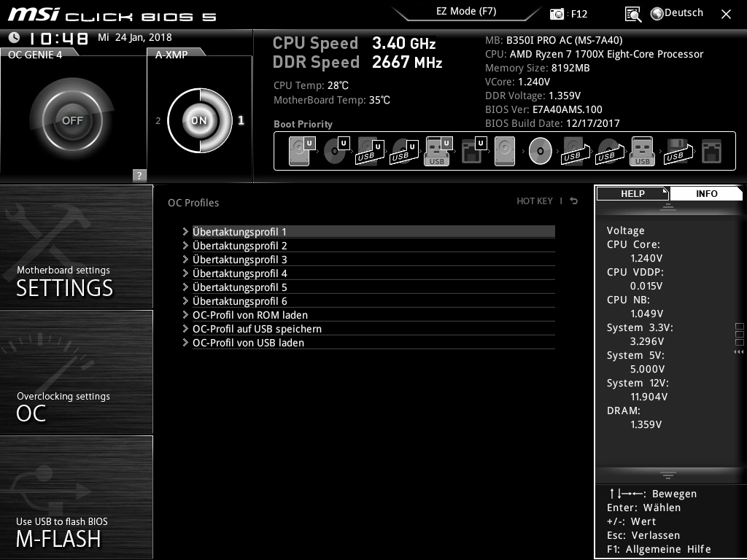Take a screenshot with the F12 camera icon
Screen dimensions: 747x560
pyautogui.click(x=557, y=15)
